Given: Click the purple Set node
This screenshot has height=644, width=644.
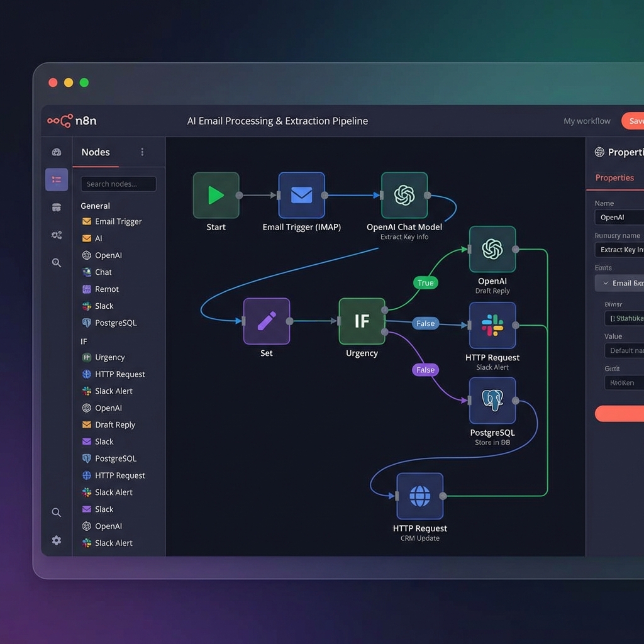Looking at the screenshot, I should pos(267,321).
